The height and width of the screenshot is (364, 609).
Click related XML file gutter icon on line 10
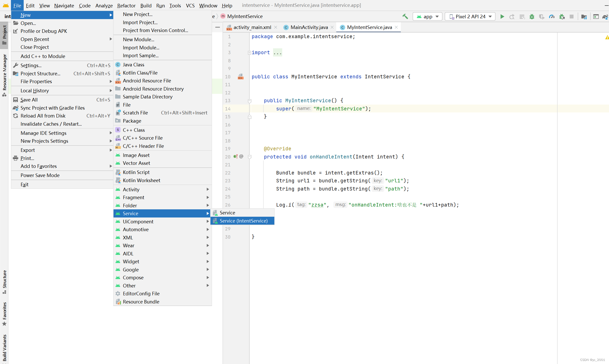pos(240,77)
